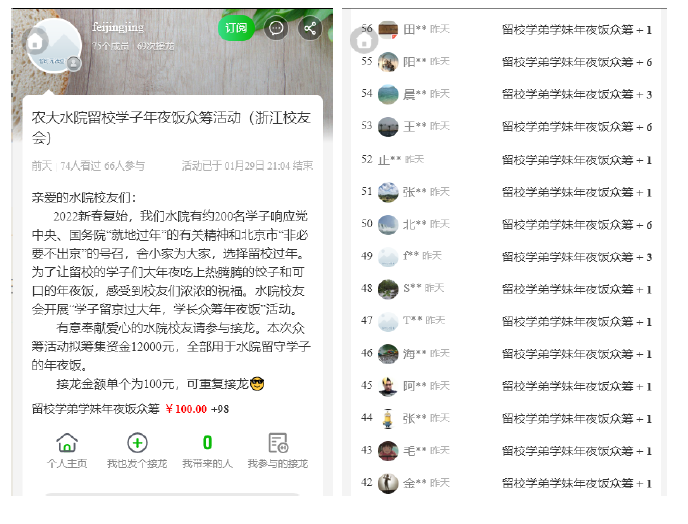Open feijingjing profile avatar
Screen dimensions: 688x524
[x=54, y=46]
